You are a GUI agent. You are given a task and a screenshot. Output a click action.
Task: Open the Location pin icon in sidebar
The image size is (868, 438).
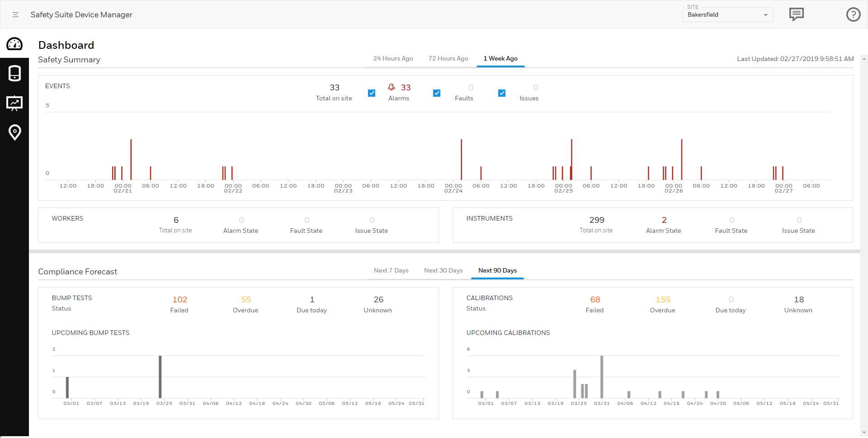point(14,132)
